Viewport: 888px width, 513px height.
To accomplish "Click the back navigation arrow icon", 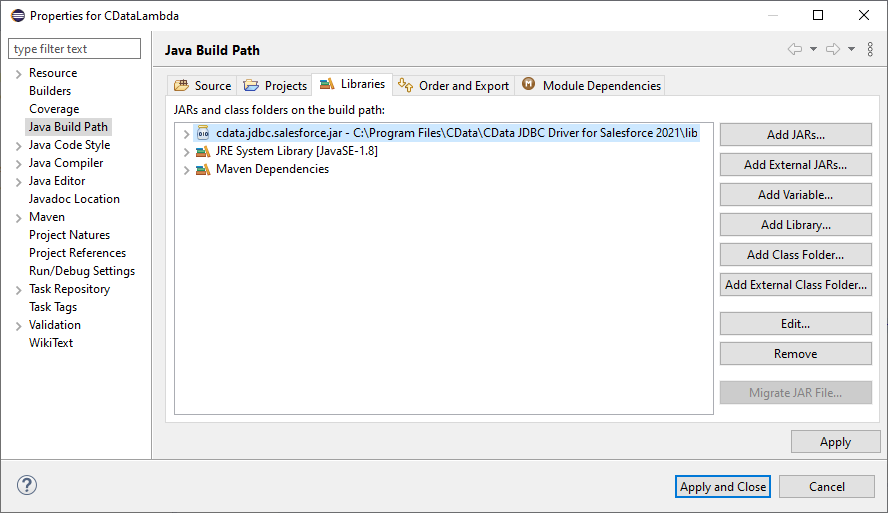I will point(795,49).
